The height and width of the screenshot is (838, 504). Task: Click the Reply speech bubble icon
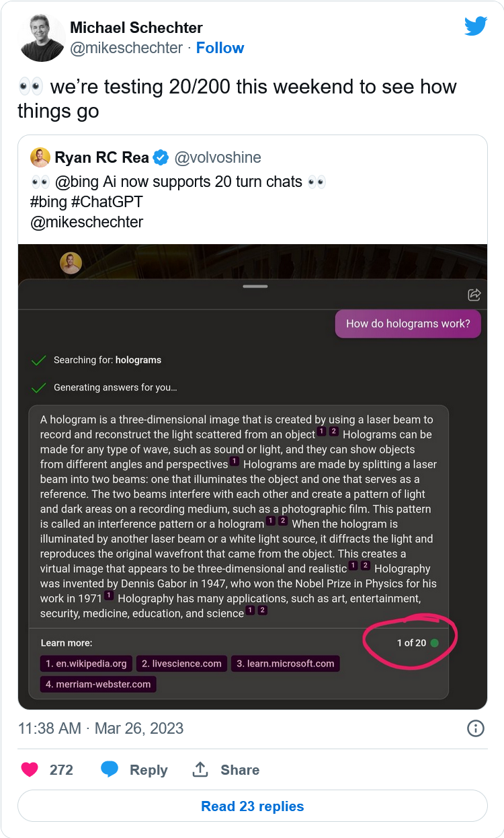coord(110,769)
